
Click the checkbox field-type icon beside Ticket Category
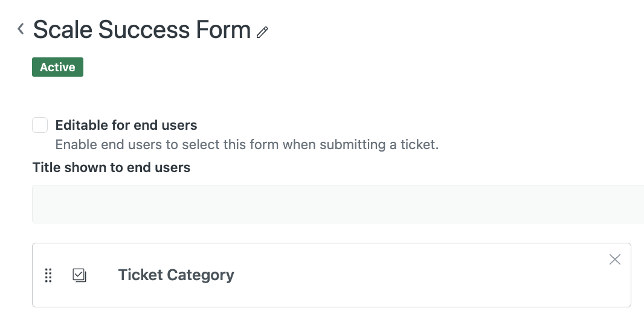click(79, 275)
